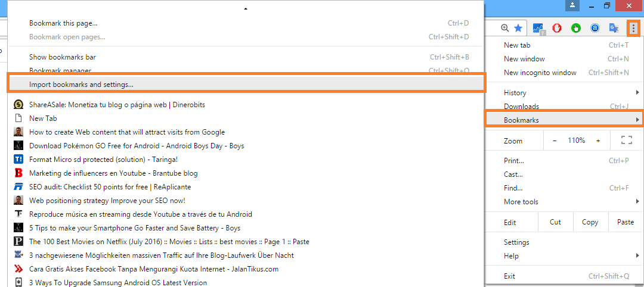The image size is (644, 287).
Task: Toggle Show bookmarks bar option
Action: coord(63,57)
